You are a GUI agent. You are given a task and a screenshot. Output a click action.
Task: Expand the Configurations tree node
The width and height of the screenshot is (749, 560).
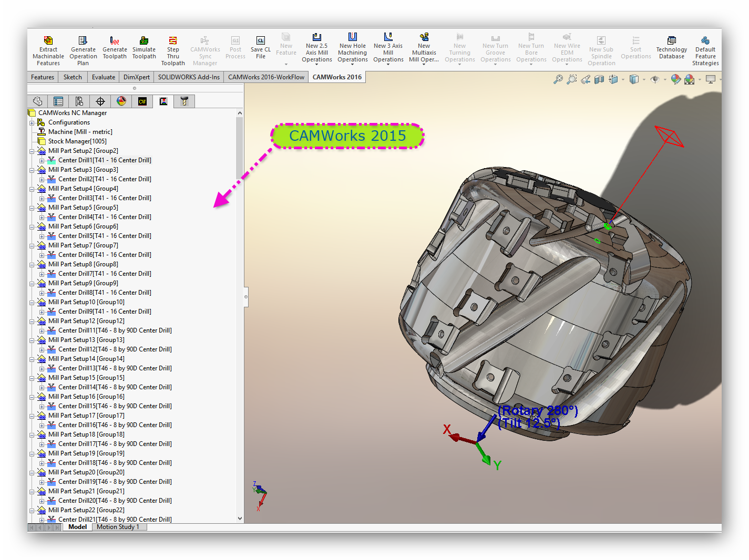pos(32,122)
